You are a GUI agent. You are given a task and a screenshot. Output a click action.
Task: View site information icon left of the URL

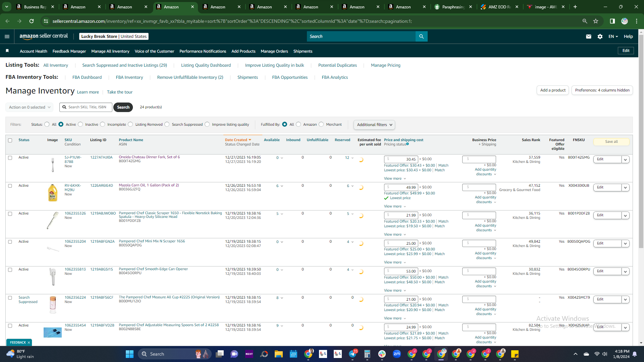coord(46,21)
